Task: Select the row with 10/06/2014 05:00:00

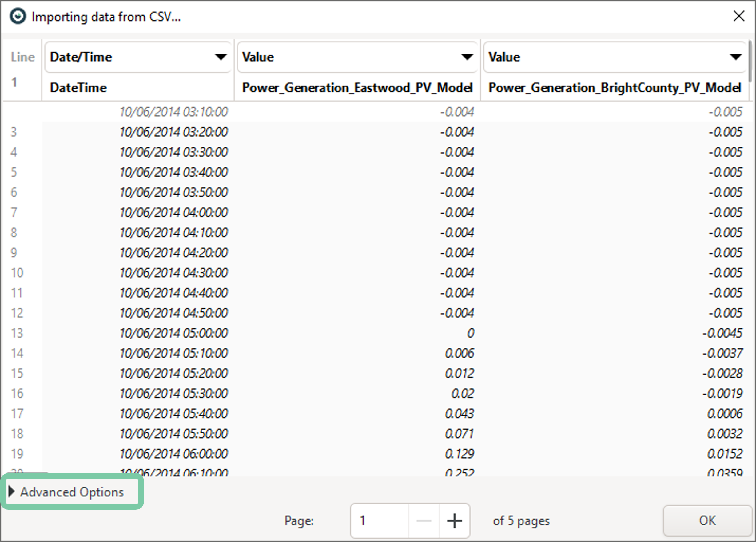Action: [x=174, y=333]
